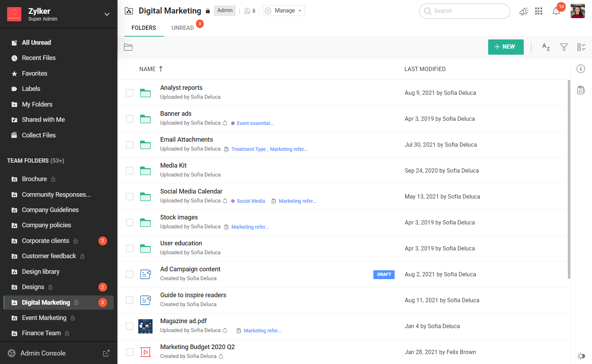Open Favorites in the sidebar
This screenshot has height=364, width=592.
pos(34,74)
